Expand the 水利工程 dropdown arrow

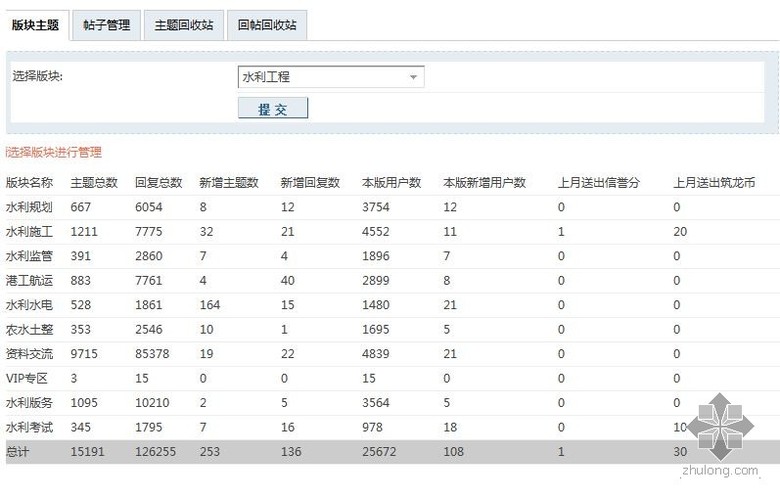(413, 77)
